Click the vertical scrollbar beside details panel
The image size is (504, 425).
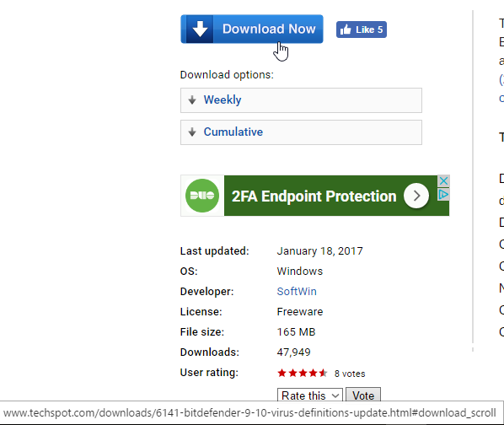click(x=473, y=177)
